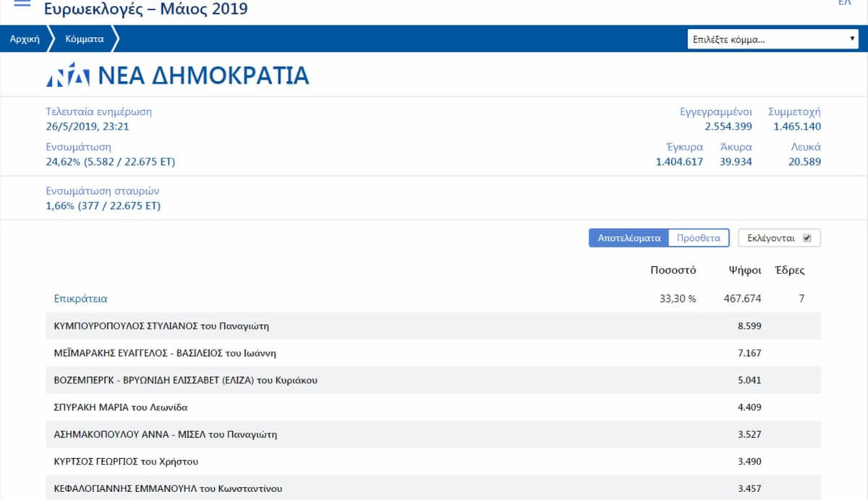868x500 pixels.
Task: Click the Επικράτεια link
Action: (81, 299)
